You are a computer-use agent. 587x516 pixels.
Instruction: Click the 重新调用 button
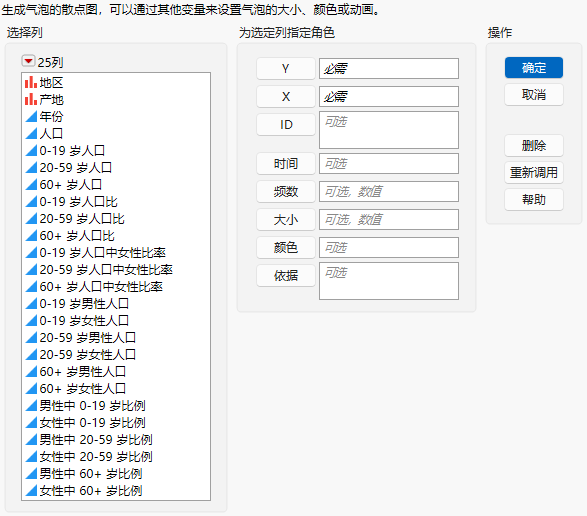[x=533, y=173]
